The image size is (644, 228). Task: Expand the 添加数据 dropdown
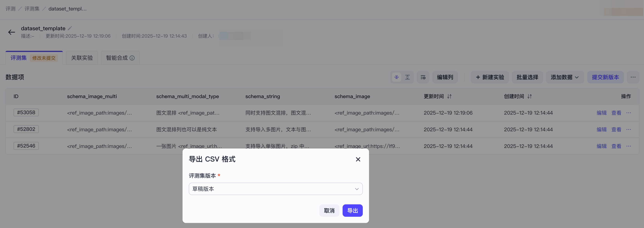pos(565,77)
